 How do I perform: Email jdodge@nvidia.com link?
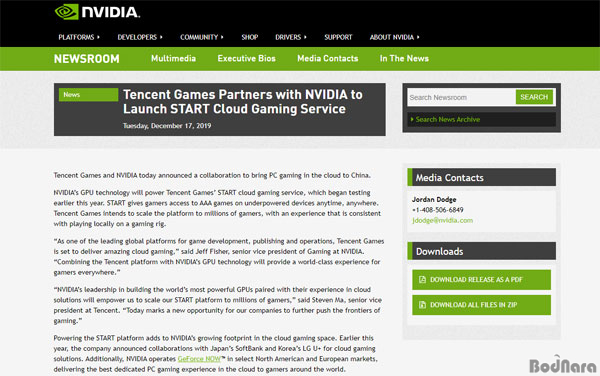point(442,220)
